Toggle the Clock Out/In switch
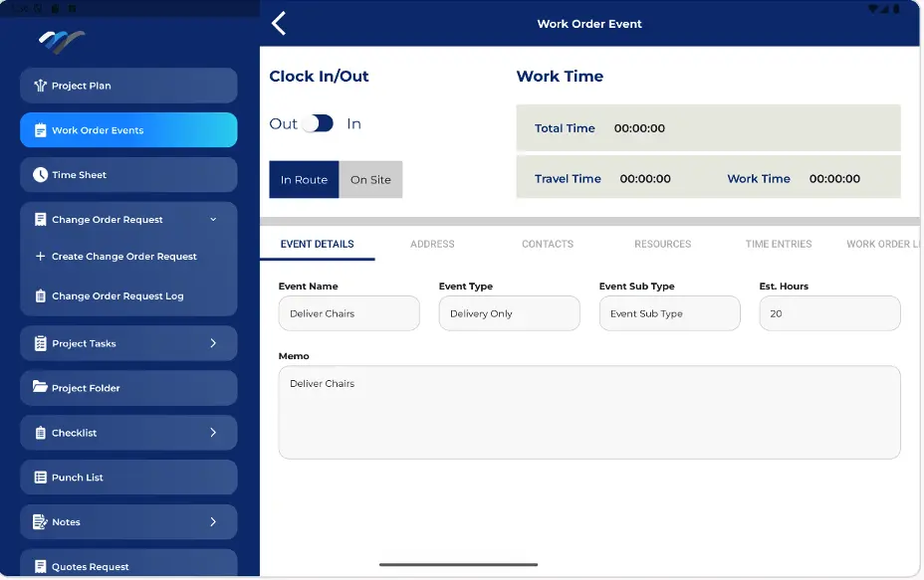The height and width of the screenshot is (580, 924). click(x=318, y=123)
